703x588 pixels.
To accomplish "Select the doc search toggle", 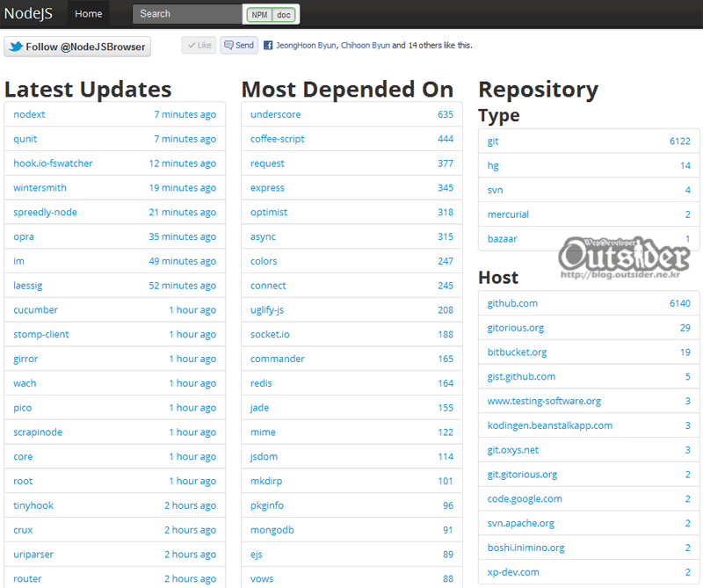I will coord(284,15).
